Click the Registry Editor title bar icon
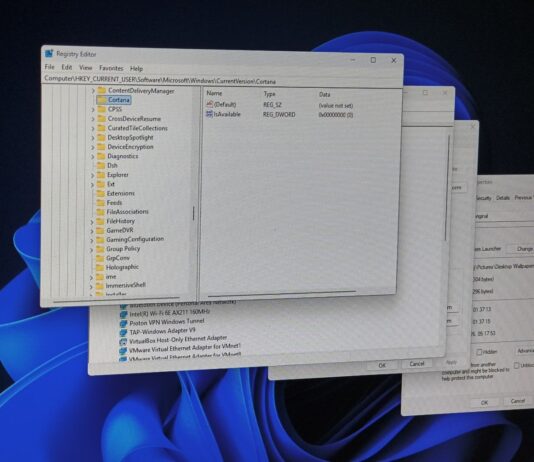 click(49, 53)
